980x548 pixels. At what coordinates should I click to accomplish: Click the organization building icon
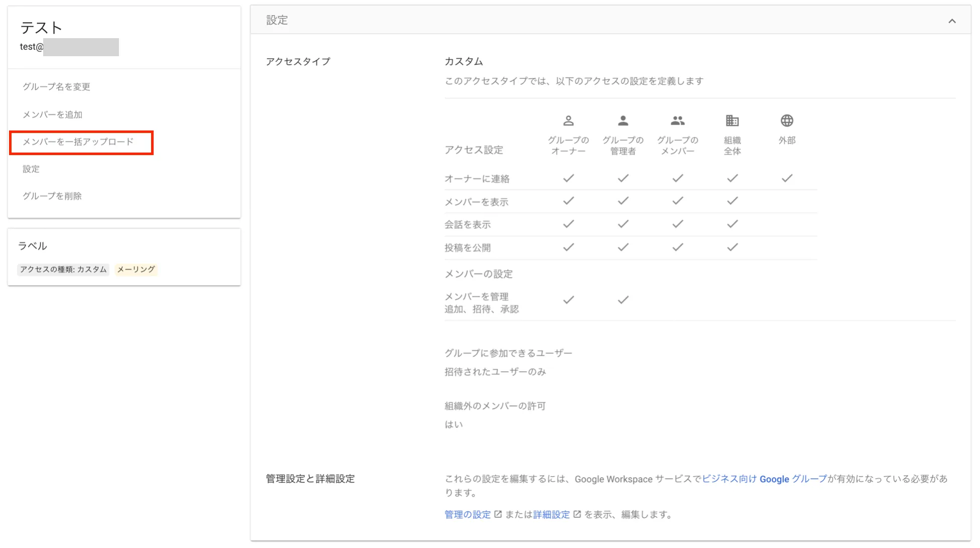(x=732, y=120)
